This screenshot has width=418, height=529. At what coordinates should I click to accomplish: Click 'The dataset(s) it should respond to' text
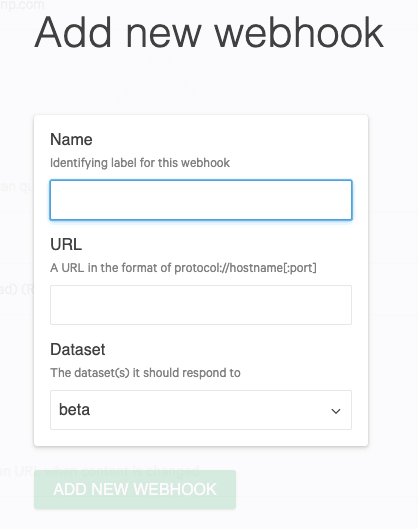(145, 373)
